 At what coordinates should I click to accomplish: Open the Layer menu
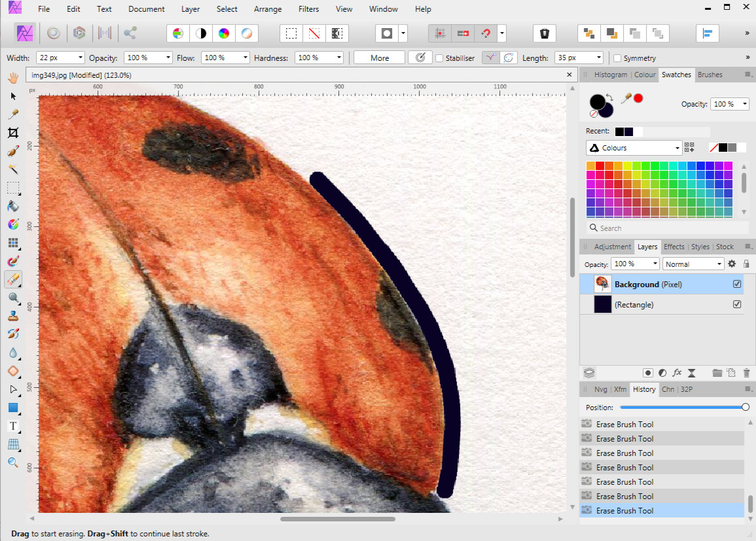190,9
